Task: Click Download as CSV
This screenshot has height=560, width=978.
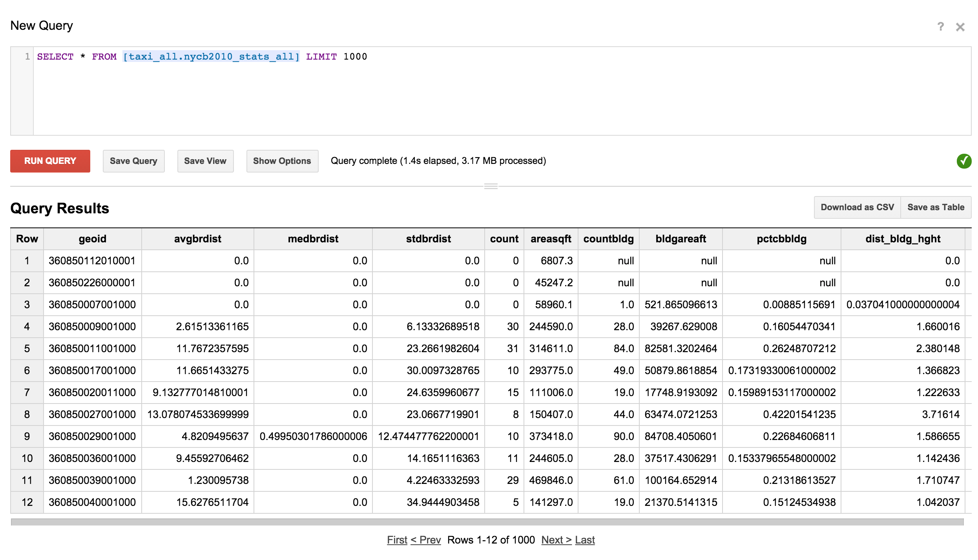Action: tap(857, 207)
